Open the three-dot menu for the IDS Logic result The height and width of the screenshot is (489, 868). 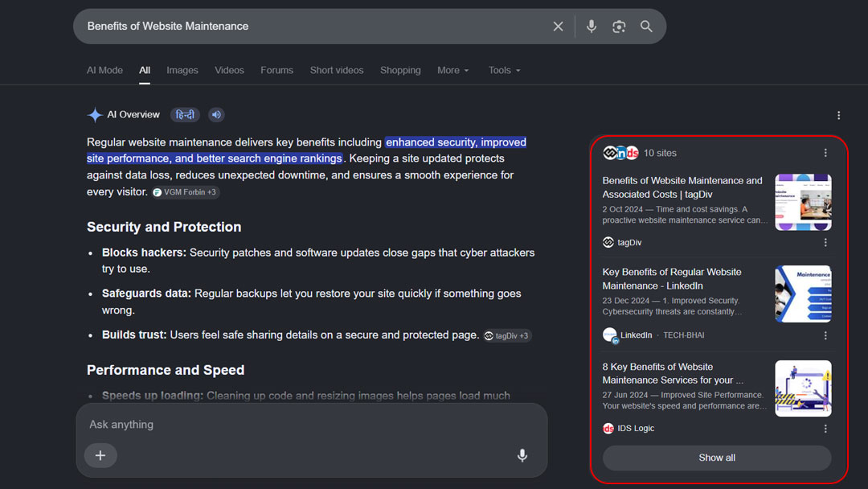[825, 429]
